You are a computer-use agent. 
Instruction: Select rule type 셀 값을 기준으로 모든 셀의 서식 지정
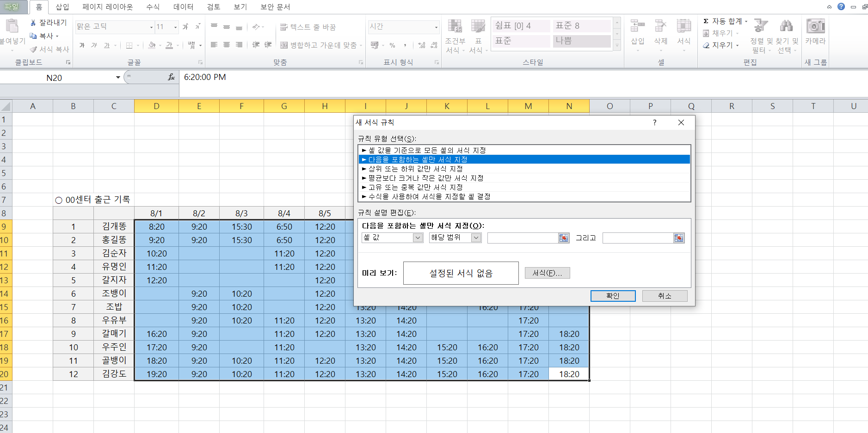tap(524, 150)
